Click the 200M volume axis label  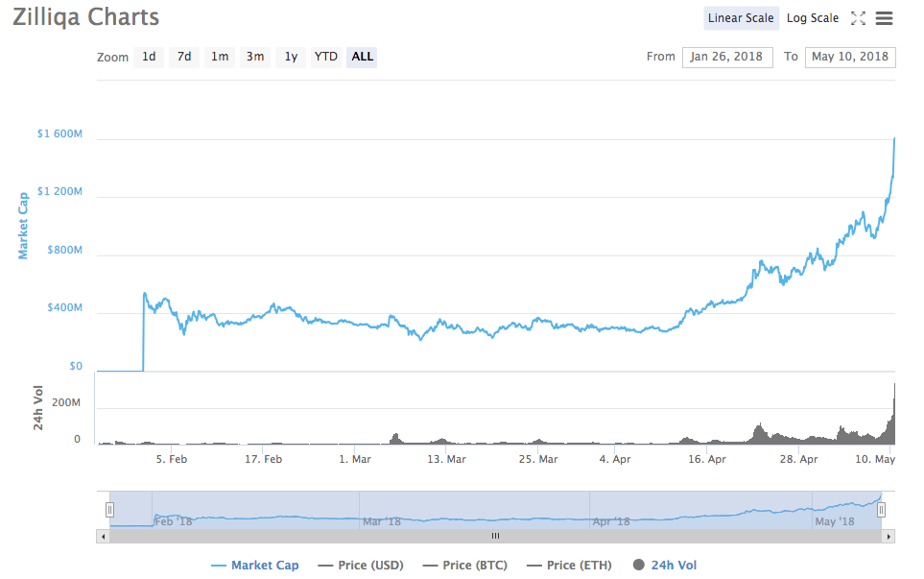coord(66,402)
